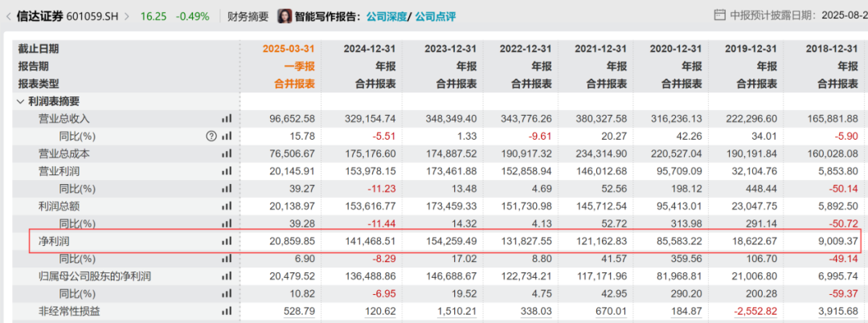Click the 利润总额 row label
Screen dimensions: 868x323
pyautogui.click(x=59, y=206)
